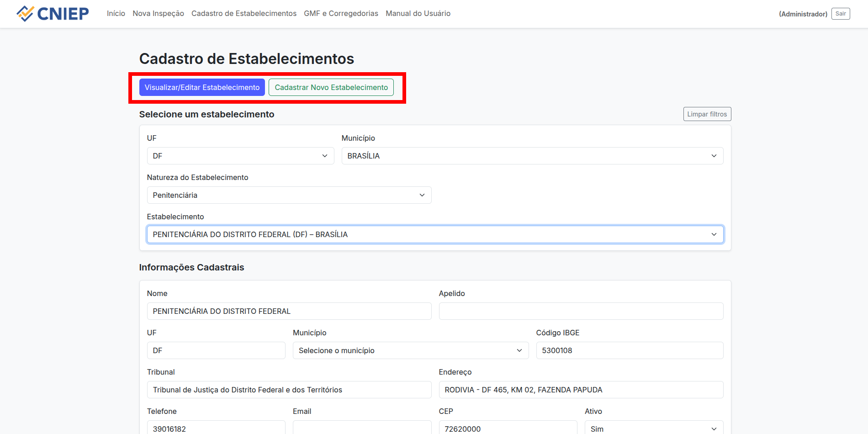Screen dimensions: 868x434
Task: Open the UF filter dropdown showing DF
Action: coord(240,156)
